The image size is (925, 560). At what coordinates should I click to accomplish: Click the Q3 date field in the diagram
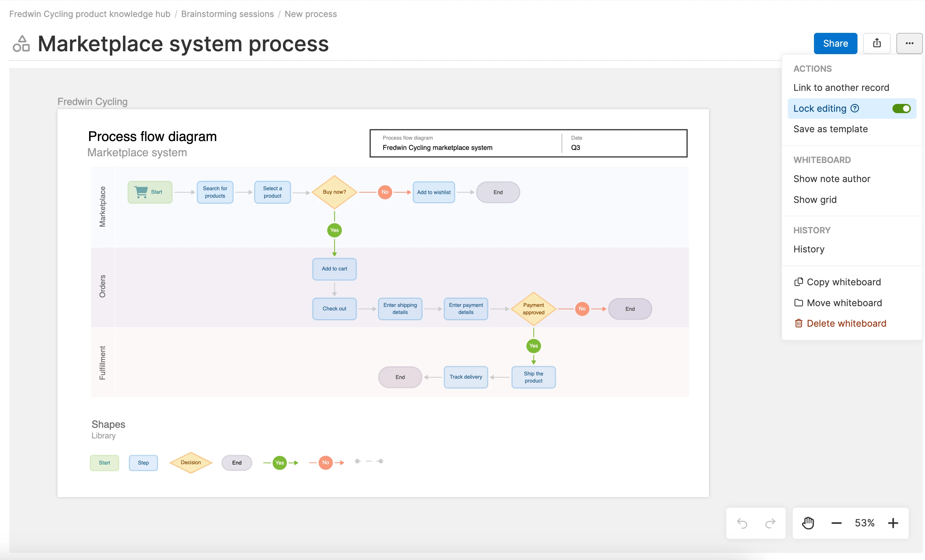coord(576,147)
